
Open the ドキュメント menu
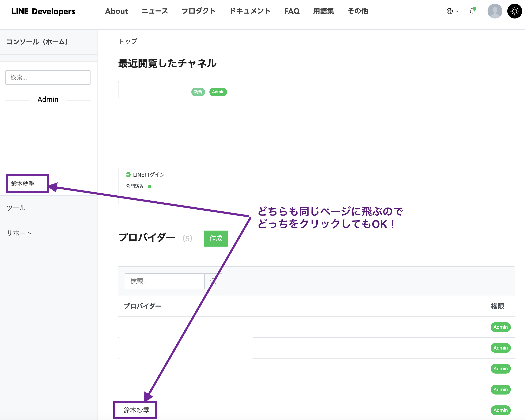pos(250,11)
